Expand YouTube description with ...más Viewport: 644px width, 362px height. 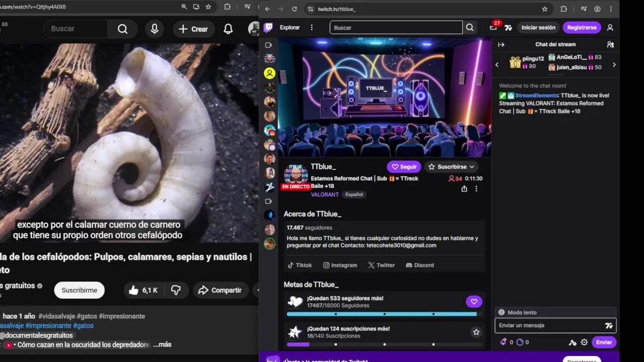162,345
